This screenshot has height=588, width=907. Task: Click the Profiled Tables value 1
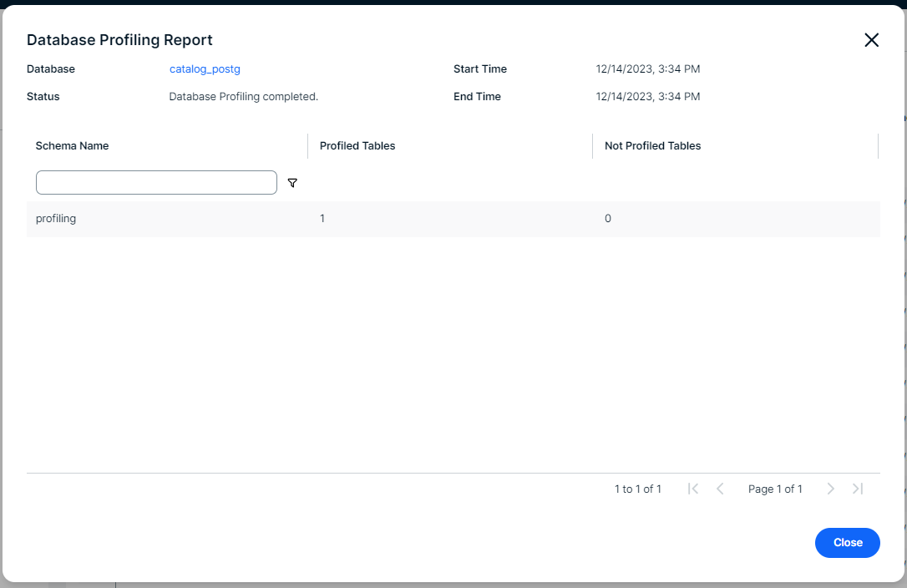tap(322, 219)
